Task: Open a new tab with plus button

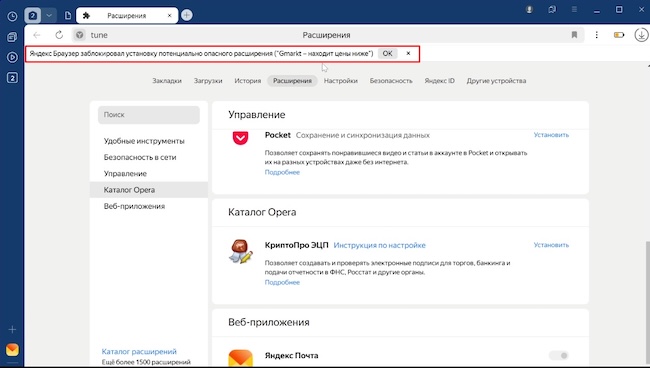Action: coord(187,15)
